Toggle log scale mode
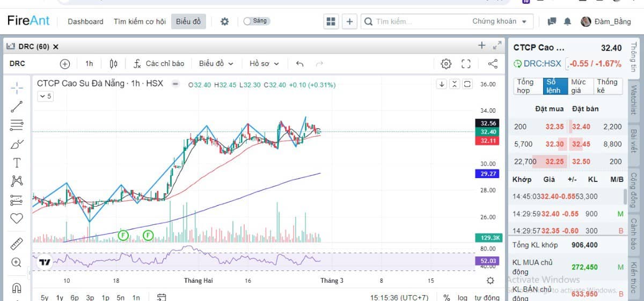Viewport: 644px width, 301px height. click(x=462, y=297)
